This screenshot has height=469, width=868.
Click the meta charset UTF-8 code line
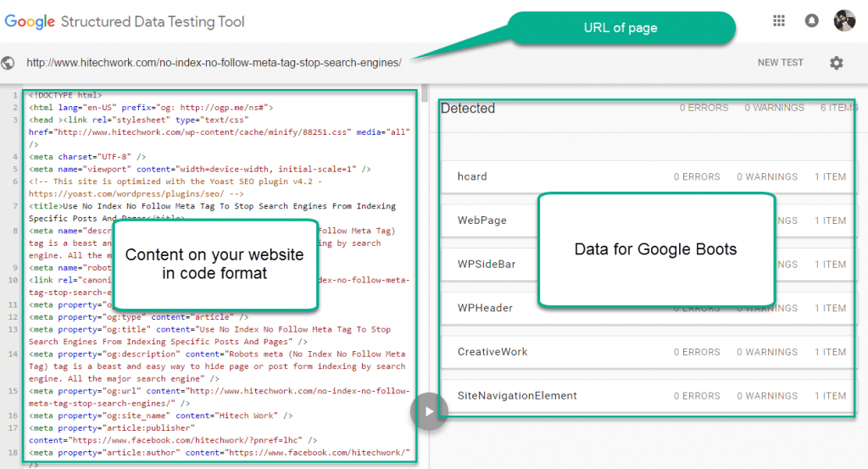[x=87, y=157]
